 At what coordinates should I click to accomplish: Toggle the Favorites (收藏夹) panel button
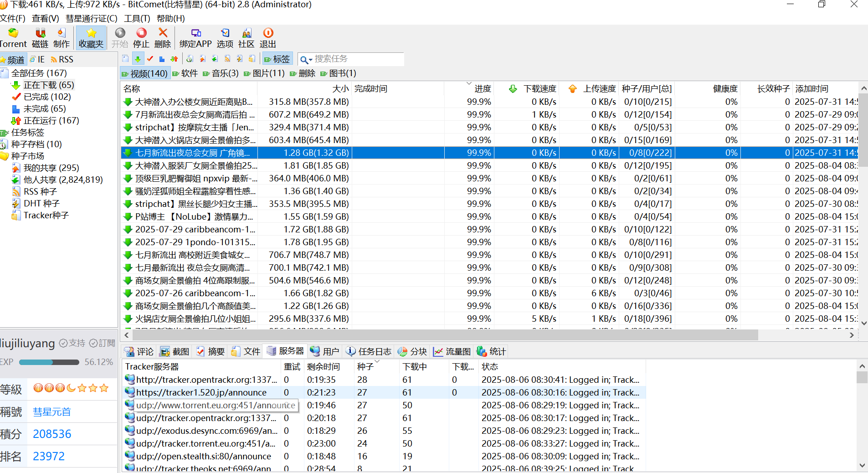coord(91,37)
